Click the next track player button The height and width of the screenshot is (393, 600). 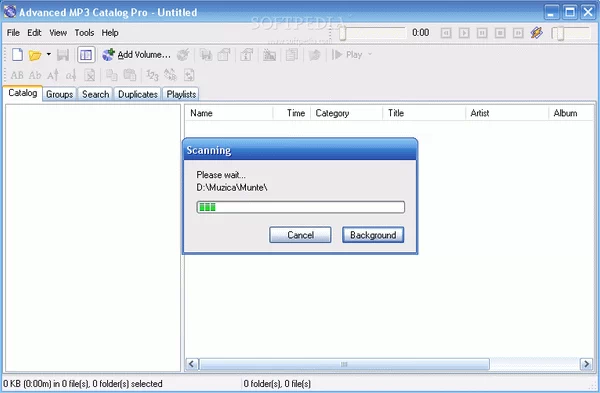[518, 33]
